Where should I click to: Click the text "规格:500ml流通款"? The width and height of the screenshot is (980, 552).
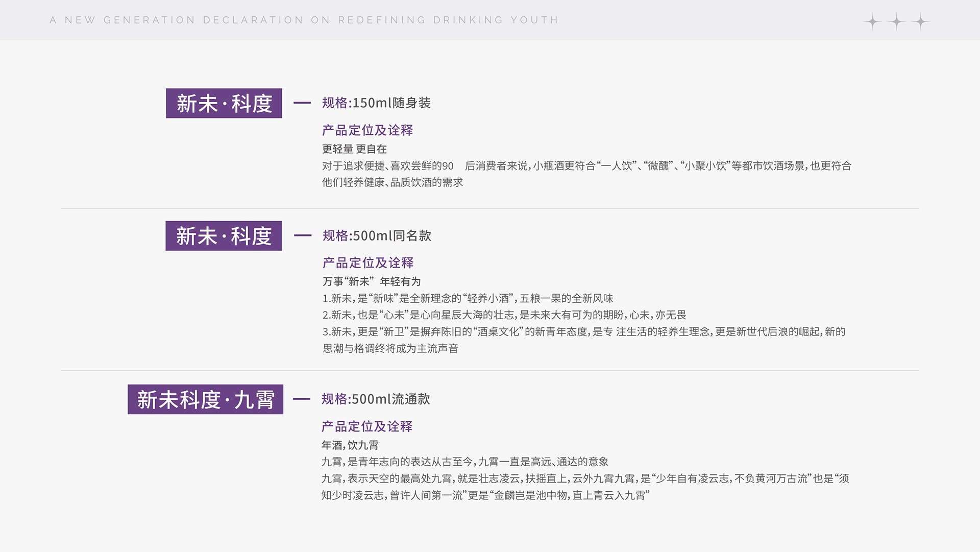(x=376, y=399)
